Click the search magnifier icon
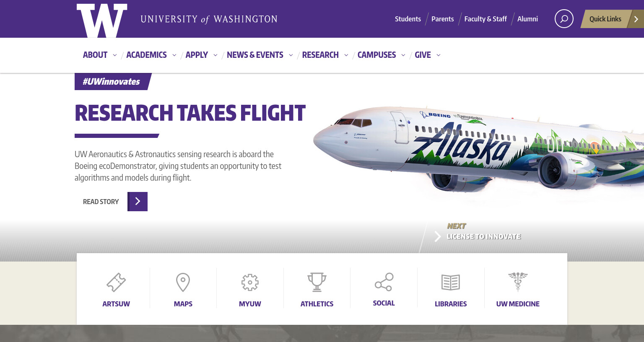Screen dimensions: 644x342 [564, 19]
